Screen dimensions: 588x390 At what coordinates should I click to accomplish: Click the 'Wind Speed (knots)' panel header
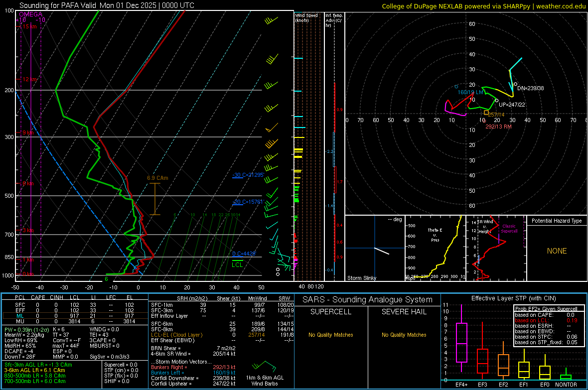pyautogui.click(x=306, y=17)
